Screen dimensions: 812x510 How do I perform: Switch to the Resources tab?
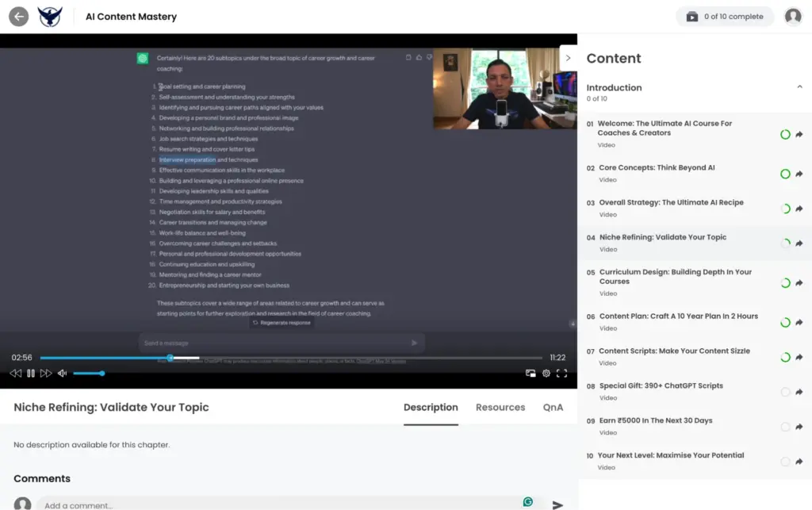point(500,408)
